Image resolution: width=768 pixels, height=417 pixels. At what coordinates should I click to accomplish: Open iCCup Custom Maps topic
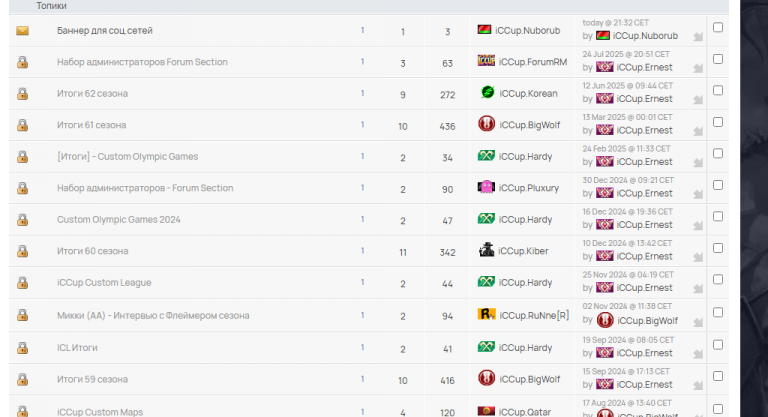click(100, 412)
